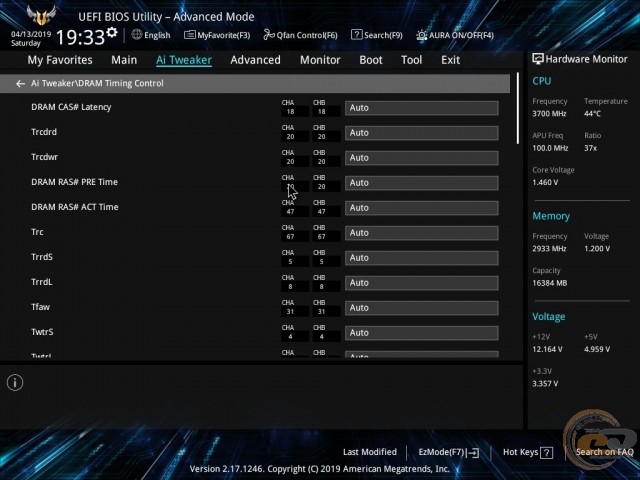Click the DRAM RAS# PRE Time label

[74, 182]
